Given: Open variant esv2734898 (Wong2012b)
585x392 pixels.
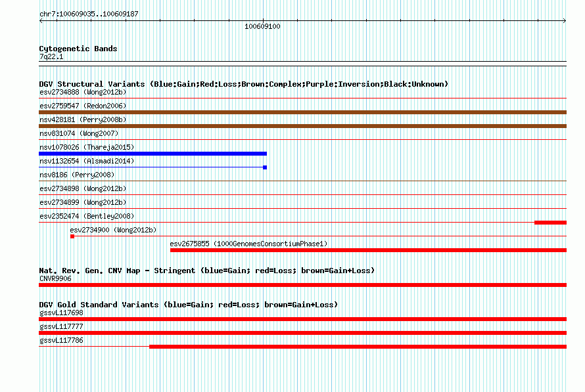Looking at the screenshot, I should coord(83,188).
